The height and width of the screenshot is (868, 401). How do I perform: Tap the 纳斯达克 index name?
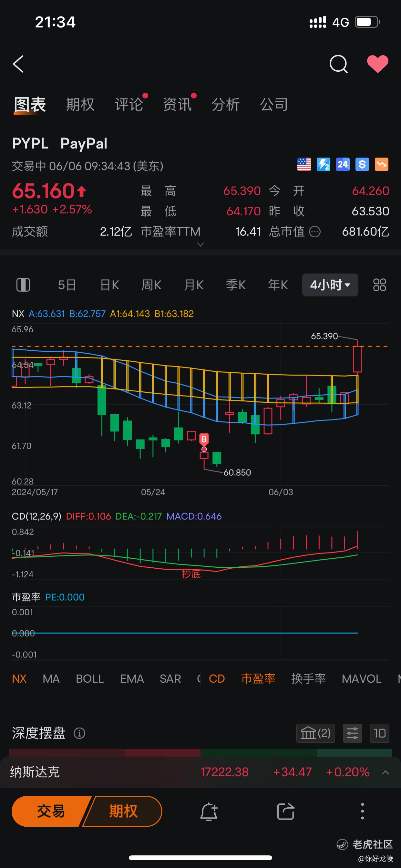coord(35,772)
